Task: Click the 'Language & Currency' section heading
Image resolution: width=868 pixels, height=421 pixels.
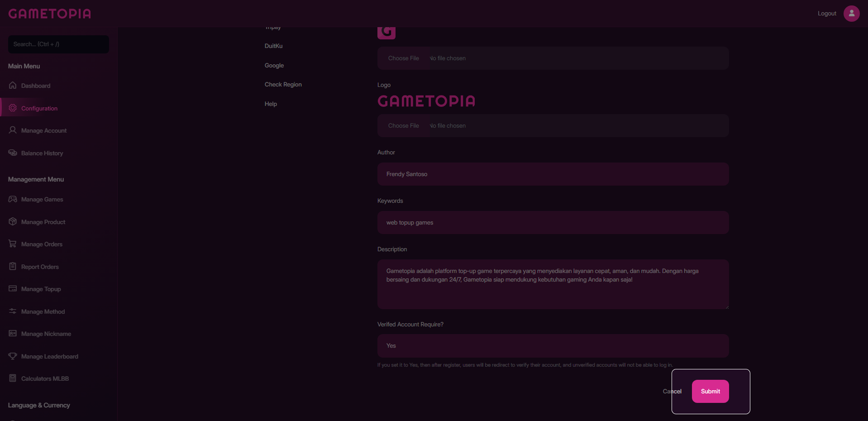Action: tap(39, 405)
